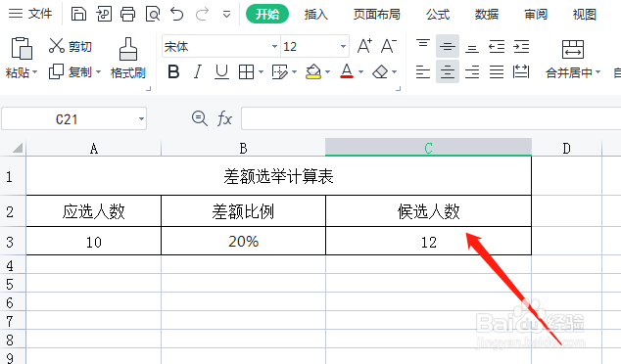Select title cell 差额选举计算表
This screenshot has width=621, height=364.
[278, 176]
